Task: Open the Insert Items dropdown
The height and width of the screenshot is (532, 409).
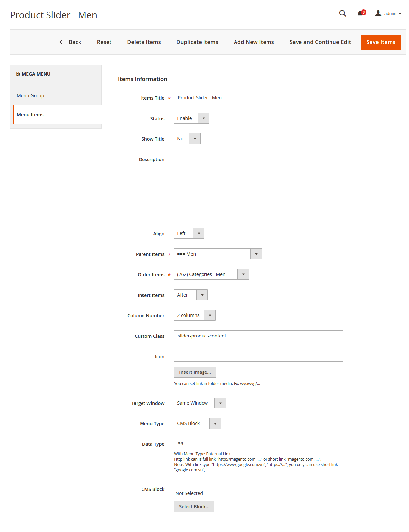Action: [x=191, y=295]
